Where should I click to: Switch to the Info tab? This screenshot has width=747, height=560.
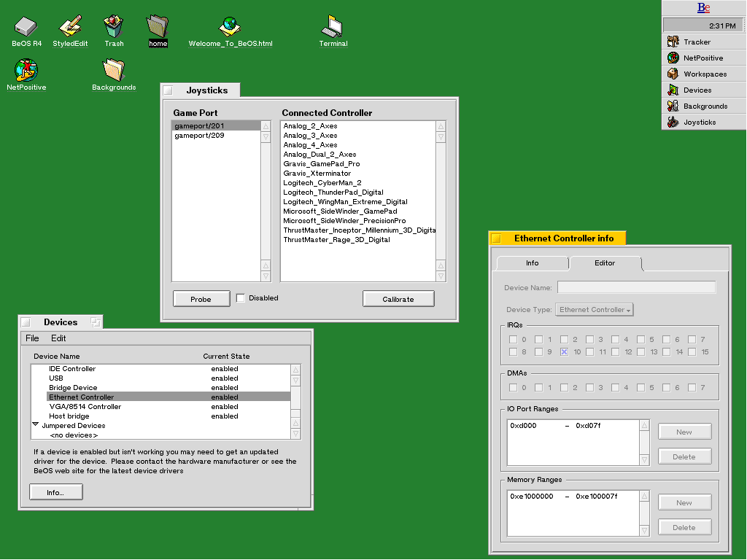click(532, 262)
